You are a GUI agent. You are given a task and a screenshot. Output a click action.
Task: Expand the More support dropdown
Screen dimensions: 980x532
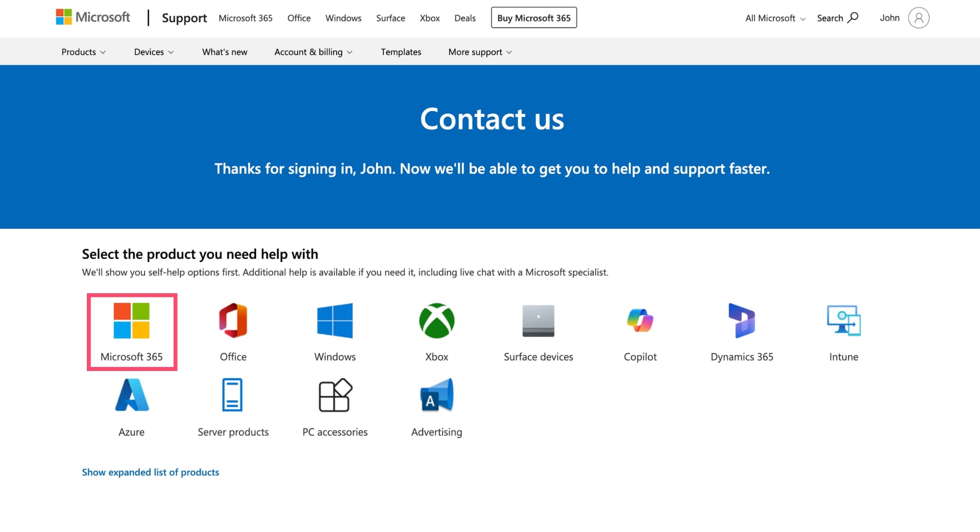[480, 52]
